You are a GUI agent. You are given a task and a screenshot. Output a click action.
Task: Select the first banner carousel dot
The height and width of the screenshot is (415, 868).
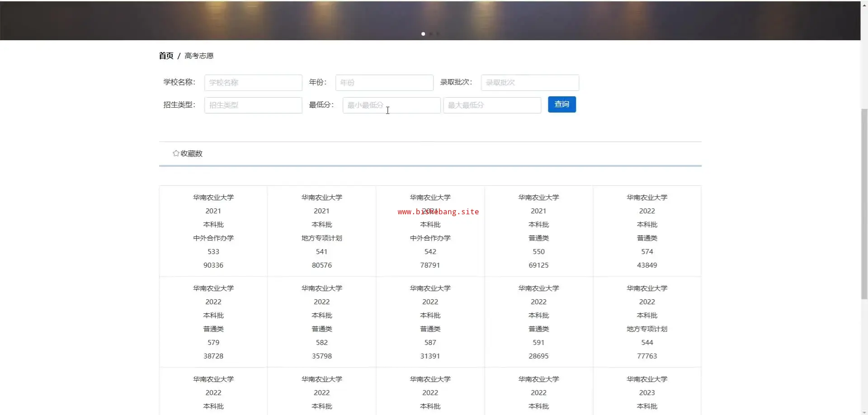click(423, 34)
